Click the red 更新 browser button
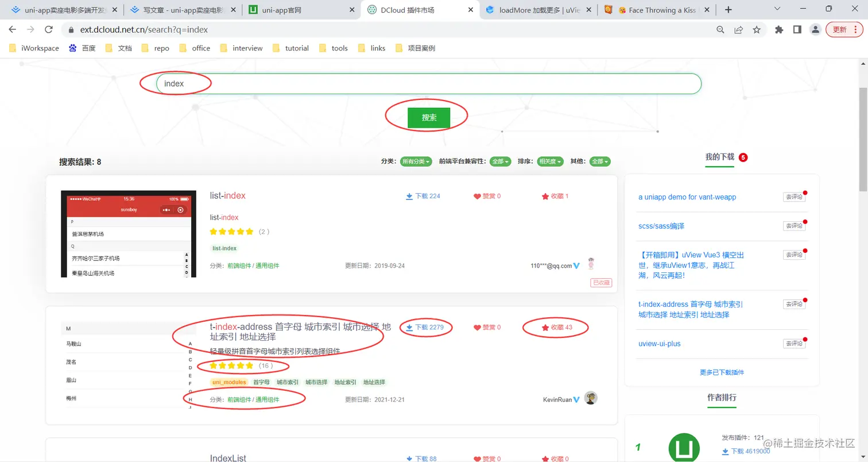Viewport: 868px width, 462px height. 844,29
